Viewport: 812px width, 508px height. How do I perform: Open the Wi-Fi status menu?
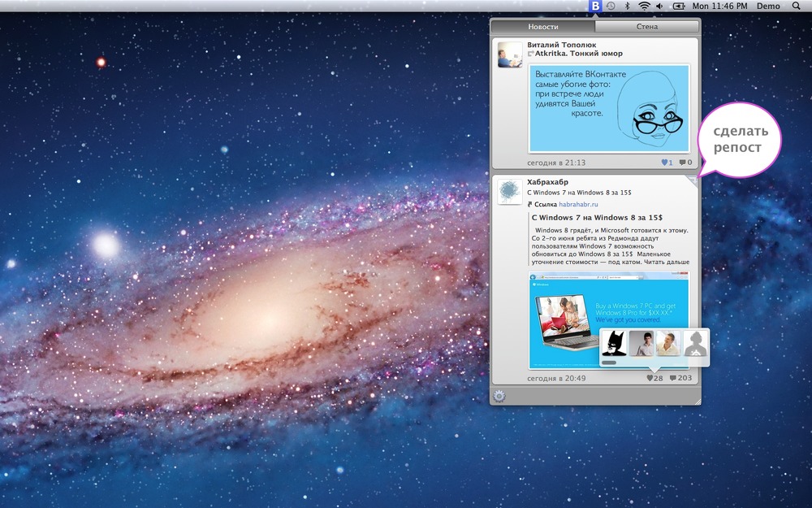644,7
